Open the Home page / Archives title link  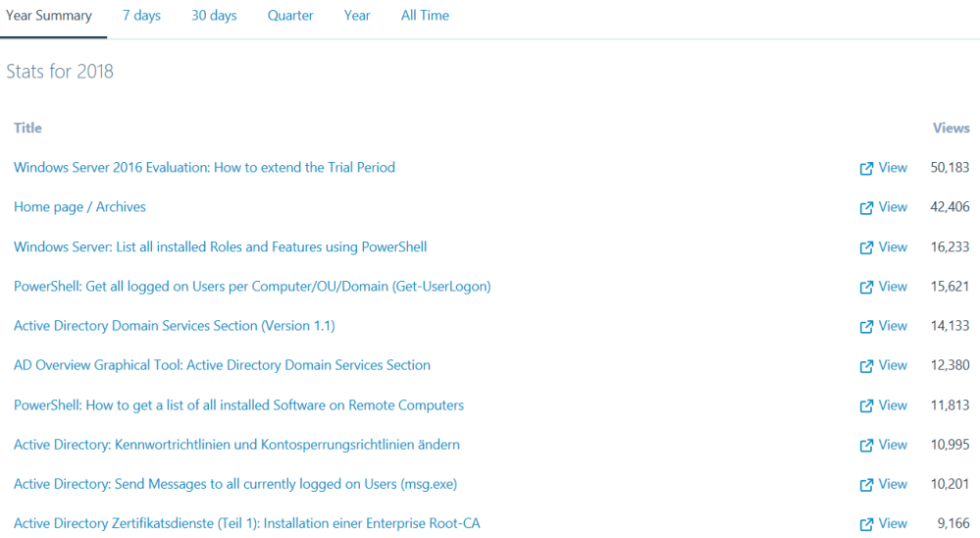[x=79, y=207]
